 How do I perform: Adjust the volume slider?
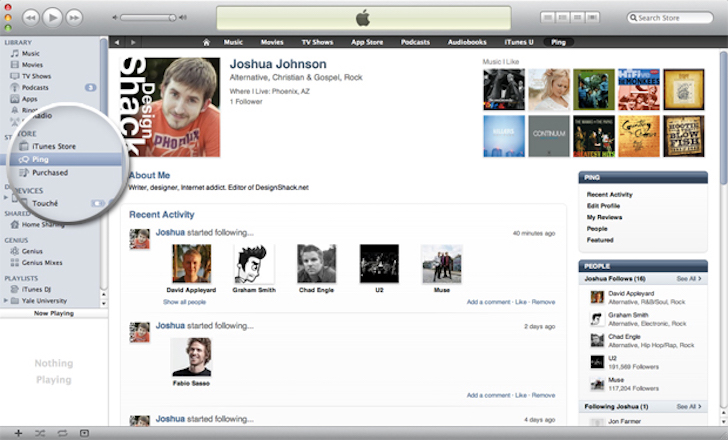point(152,18)
